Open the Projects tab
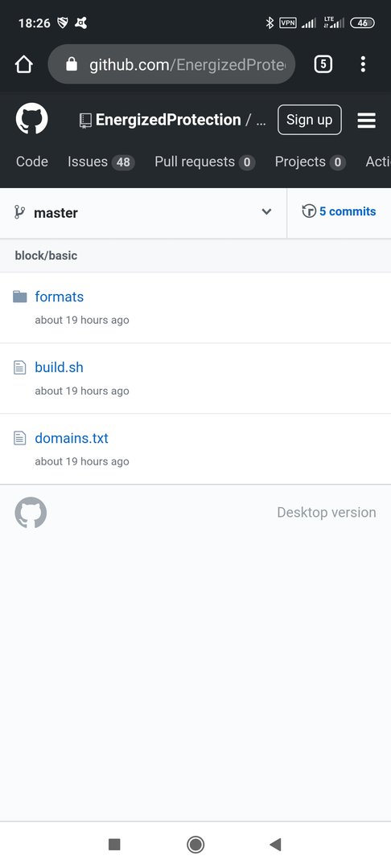391x868 pixels. (x=310, y=162)
